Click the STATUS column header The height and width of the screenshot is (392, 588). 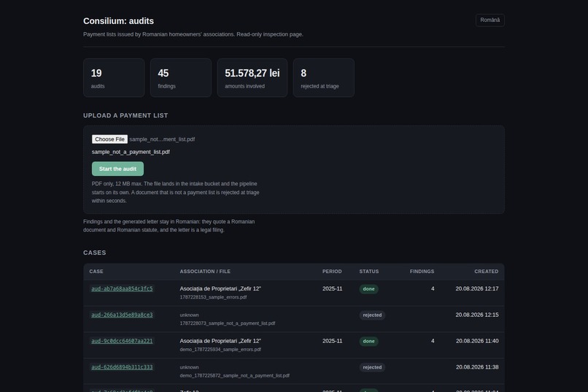tap(369, 272)
